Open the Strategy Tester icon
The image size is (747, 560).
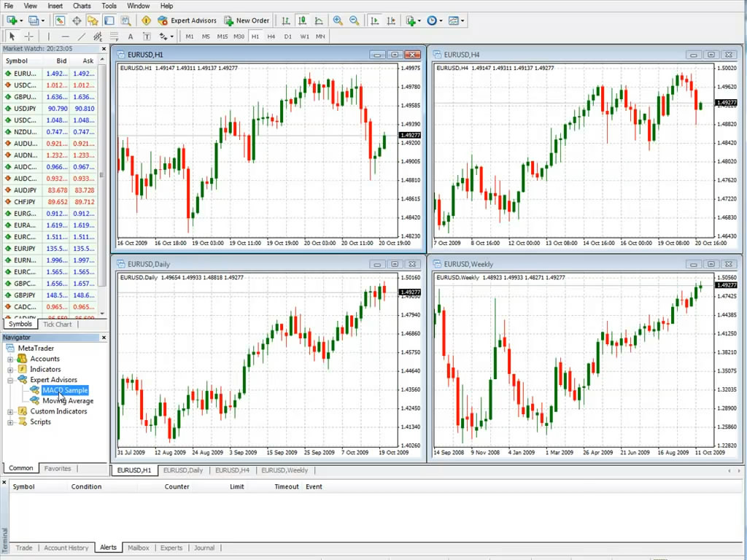click(x=125, y=20)
